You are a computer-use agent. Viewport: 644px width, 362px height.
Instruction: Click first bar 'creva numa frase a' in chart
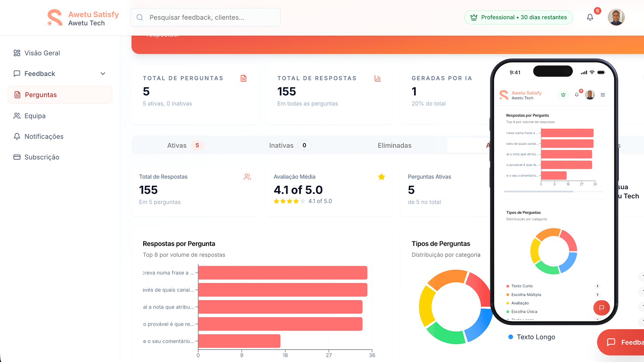coord(283,273)
